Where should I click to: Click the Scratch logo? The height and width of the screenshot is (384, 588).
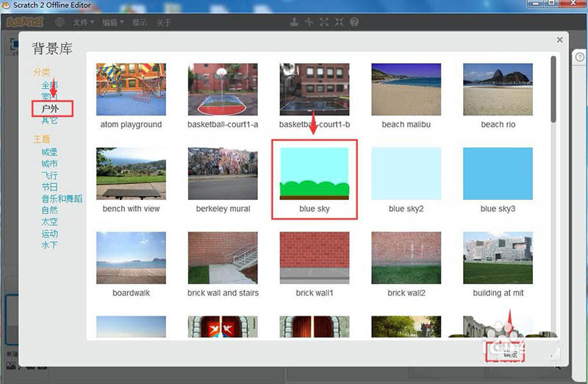(25, 22)
